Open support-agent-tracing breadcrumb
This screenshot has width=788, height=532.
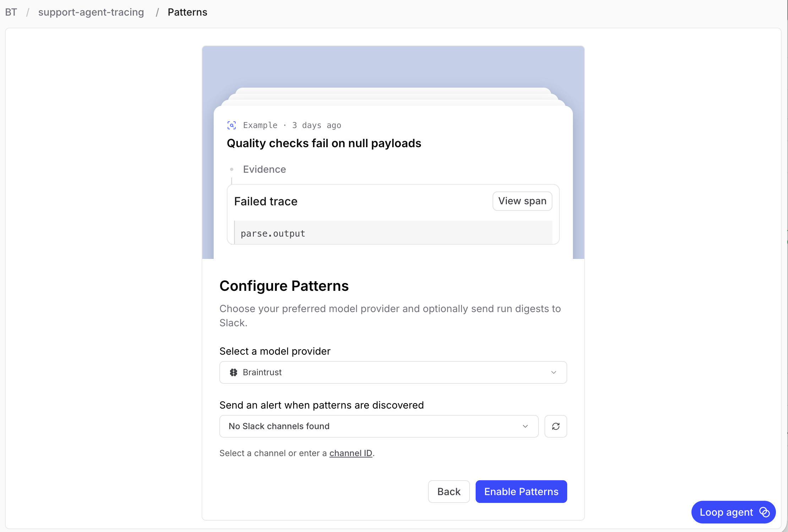pos(91,12)
